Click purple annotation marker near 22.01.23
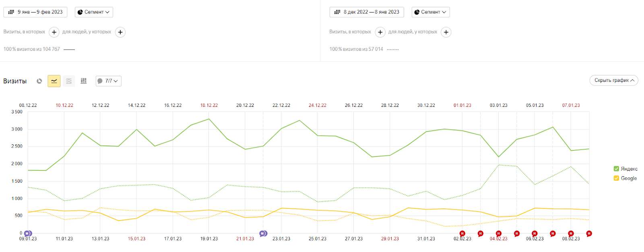 click(x=263, y=233)
